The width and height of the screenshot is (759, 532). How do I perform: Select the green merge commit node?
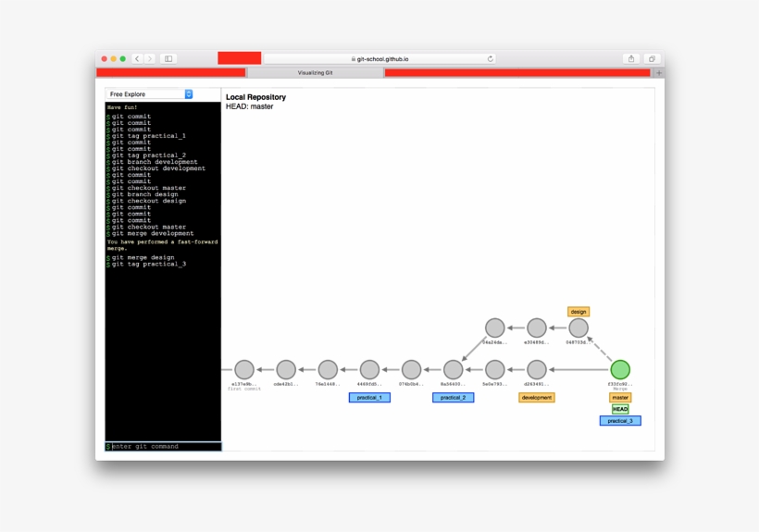coord(620,370)
